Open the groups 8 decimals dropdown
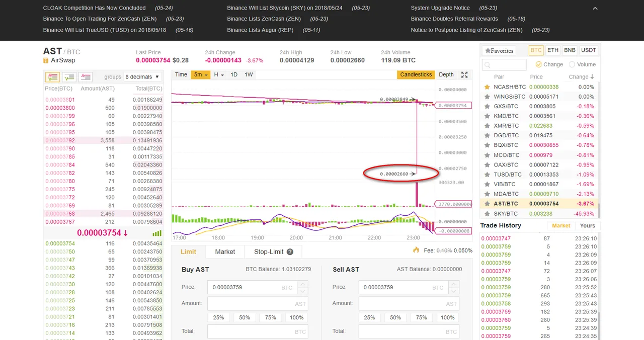This screenshot has height=340, width=644. click(x=142, y=77)
